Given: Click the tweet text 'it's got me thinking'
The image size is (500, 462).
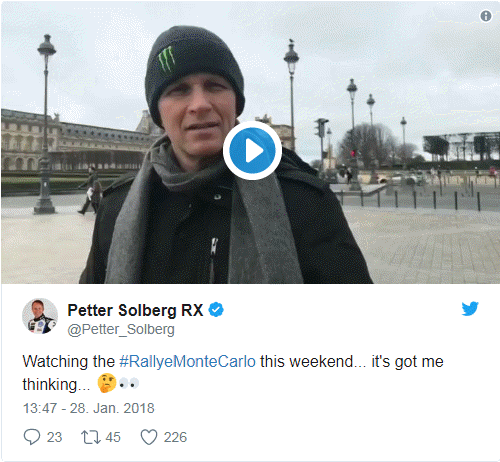Looking at the screenshot, I should 233,373.
